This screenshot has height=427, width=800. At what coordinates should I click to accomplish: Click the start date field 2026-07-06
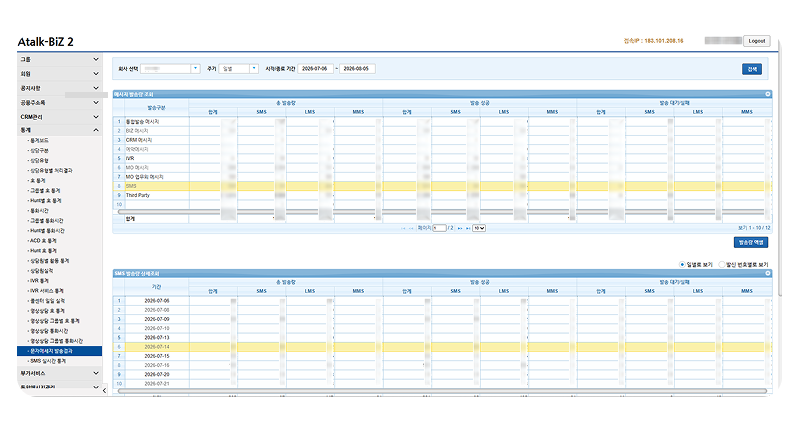(315, 68)
